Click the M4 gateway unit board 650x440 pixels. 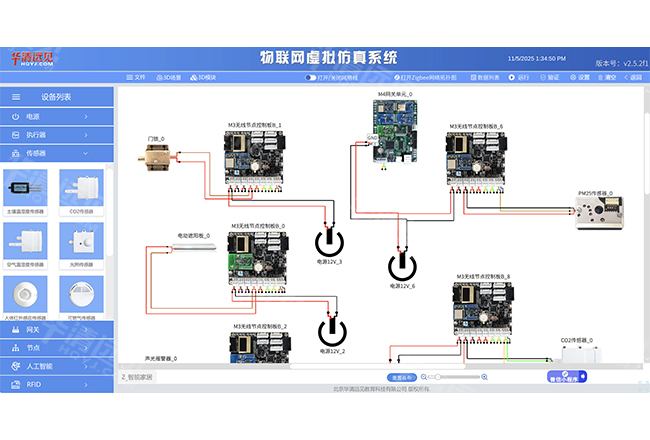(x=394, y=136)
